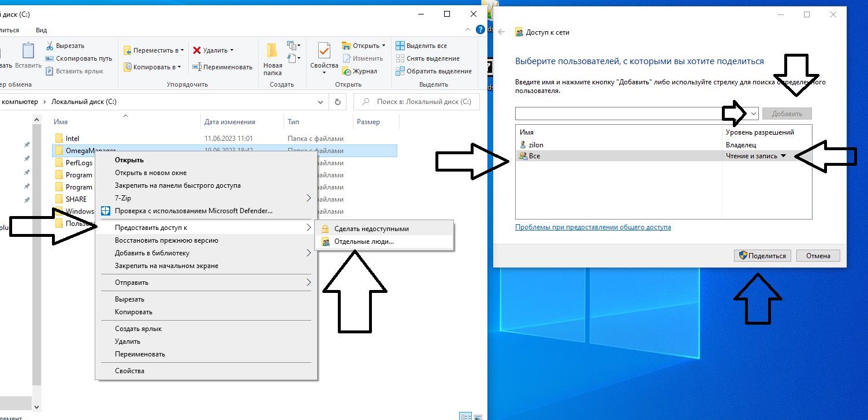The image size is (868, 420).
Task: Switch to large icons view in status bar
Action: pos(477,416)
